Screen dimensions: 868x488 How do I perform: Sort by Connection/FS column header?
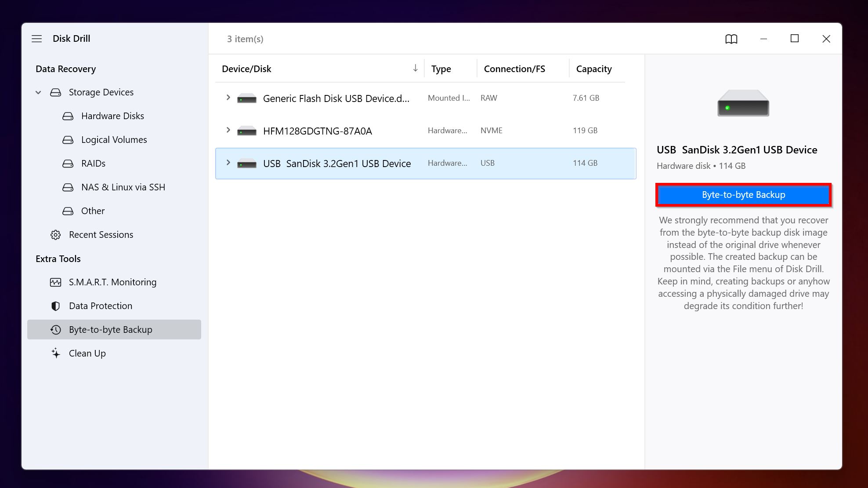coord(514,69)
